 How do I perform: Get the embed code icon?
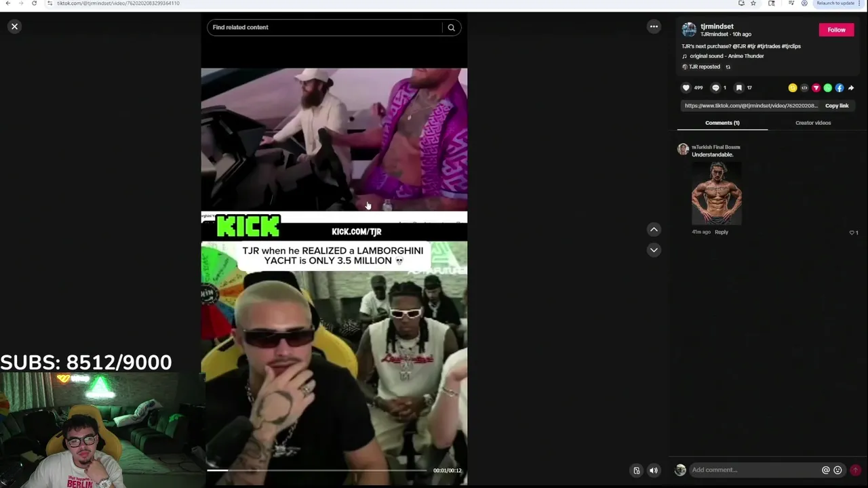click(x=804, y=87)
